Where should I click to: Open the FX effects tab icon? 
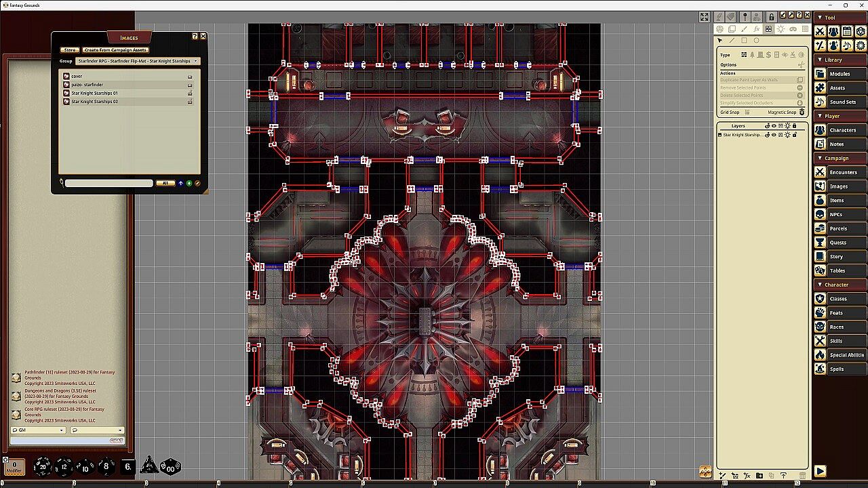tap(756, 29)
